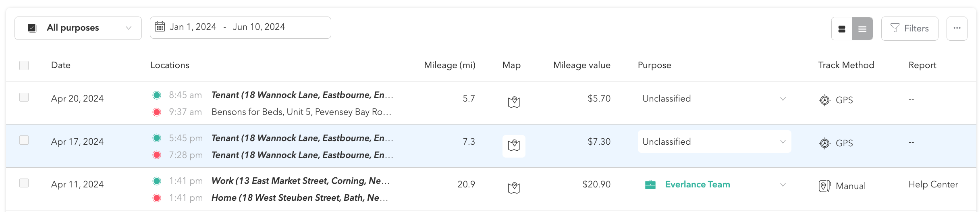
Task: Tick the Apr 20, 2024 trip checkbox
Action: (24, 97)
